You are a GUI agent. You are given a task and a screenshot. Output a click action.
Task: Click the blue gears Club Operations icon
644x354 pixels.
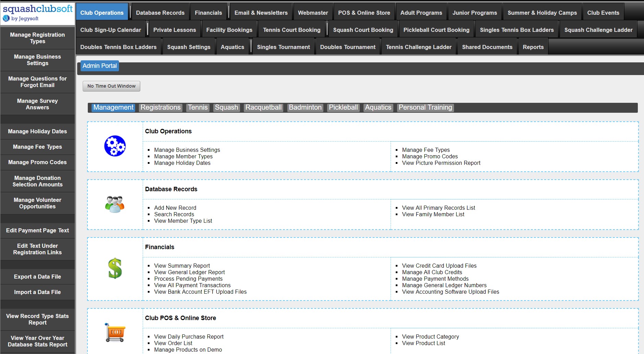pyautogui.click(x=115, y=146)
